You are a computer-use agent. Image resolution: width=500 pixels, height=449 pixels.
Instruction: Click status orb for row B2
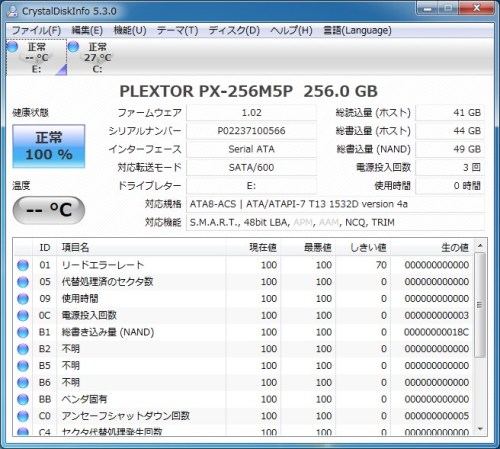click(x=23, y=349)
